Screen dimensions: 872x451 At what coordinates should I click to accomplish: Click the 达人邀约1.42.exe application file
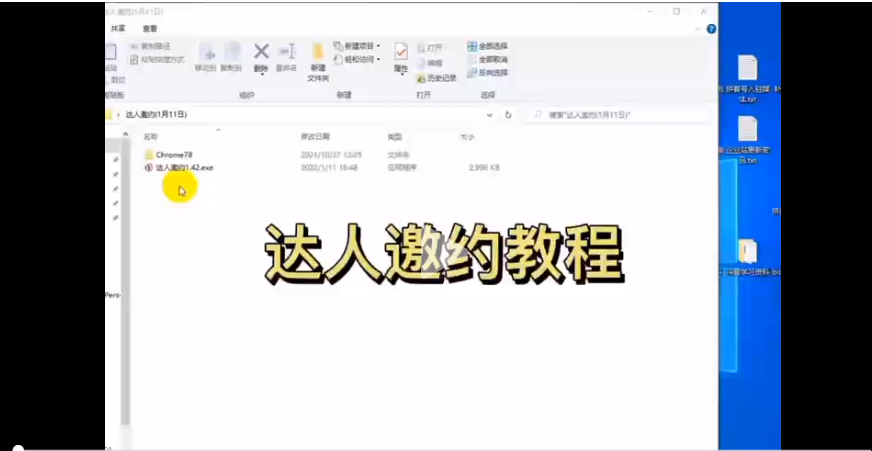click(184, 168)
